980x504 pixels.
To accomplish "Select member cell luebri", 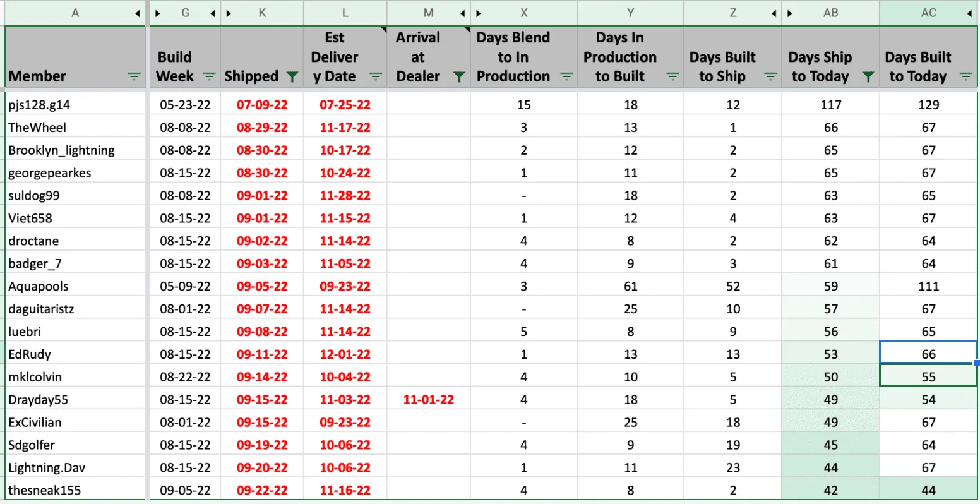I will point(75,332).
